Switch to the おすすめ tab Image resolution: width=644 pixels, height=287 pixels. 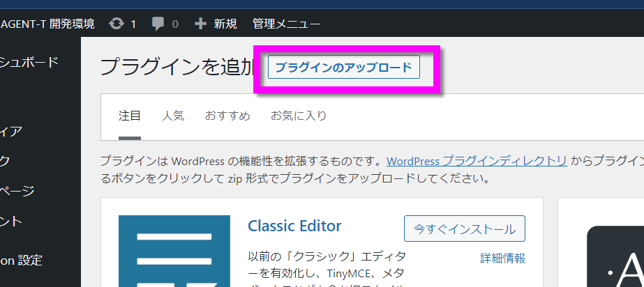click(227, 116)
